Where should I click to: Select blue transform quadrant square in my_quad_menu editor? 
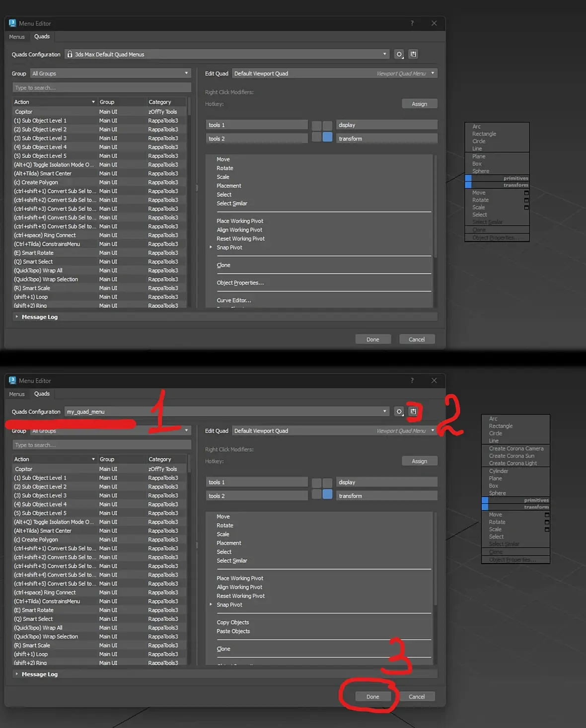click(x=327, y=494)
